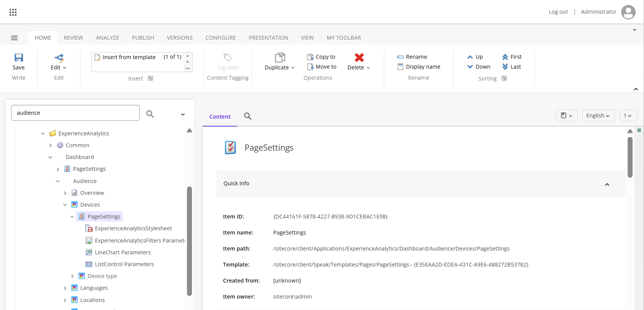Save the item with Save icon
The height and width of the screenshot is (310, 644).
(19, 58)
